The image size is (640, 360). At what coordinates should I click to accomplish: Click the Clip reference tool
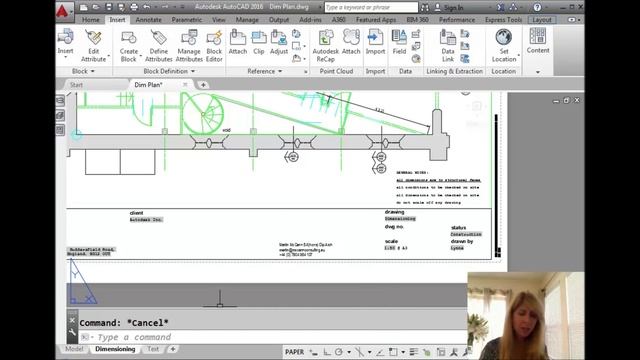259,42
